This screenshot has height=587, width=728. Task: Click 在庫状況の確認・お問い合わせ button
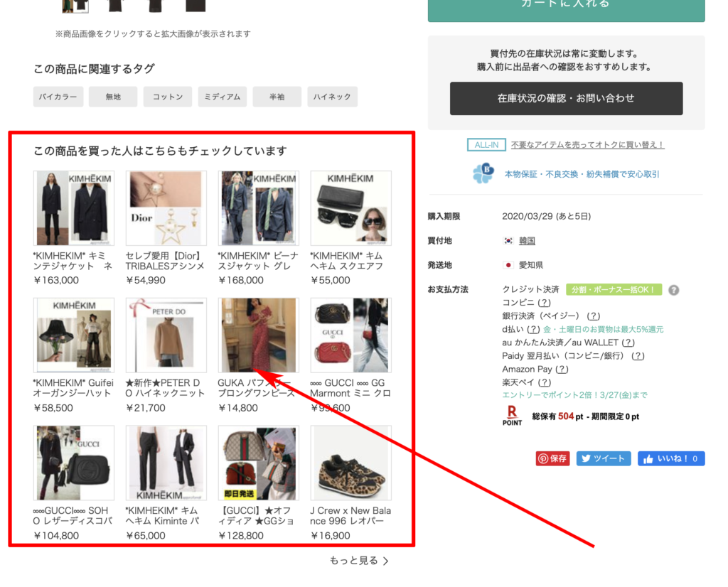566,98
